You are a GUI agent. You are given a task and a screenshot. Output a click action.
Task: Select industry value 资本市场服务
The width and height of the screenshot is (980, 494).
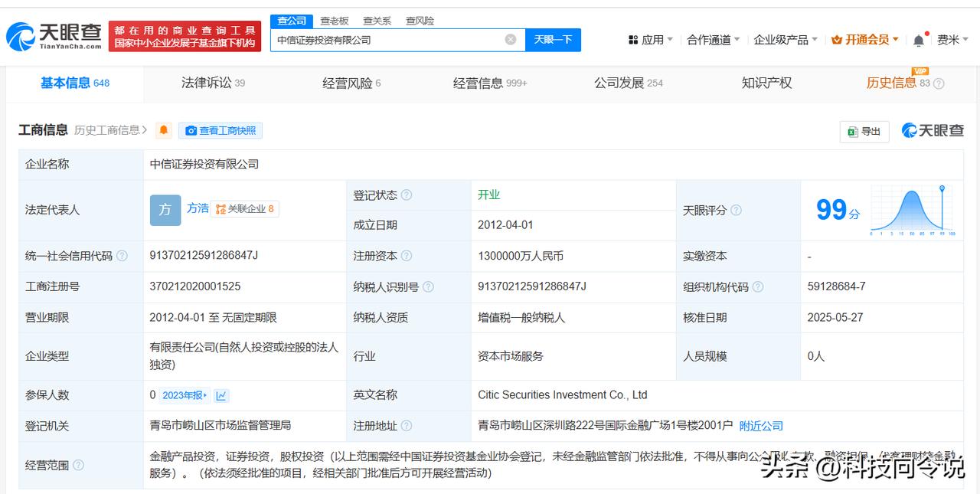tap(511, 356)
